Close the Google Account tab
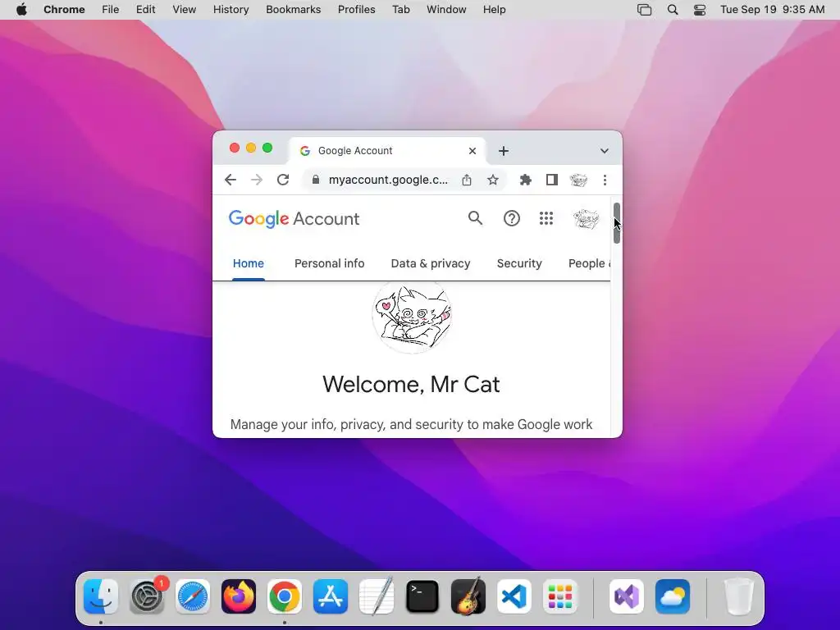This screenshot has width=840, height=630. tap(472, 151)
